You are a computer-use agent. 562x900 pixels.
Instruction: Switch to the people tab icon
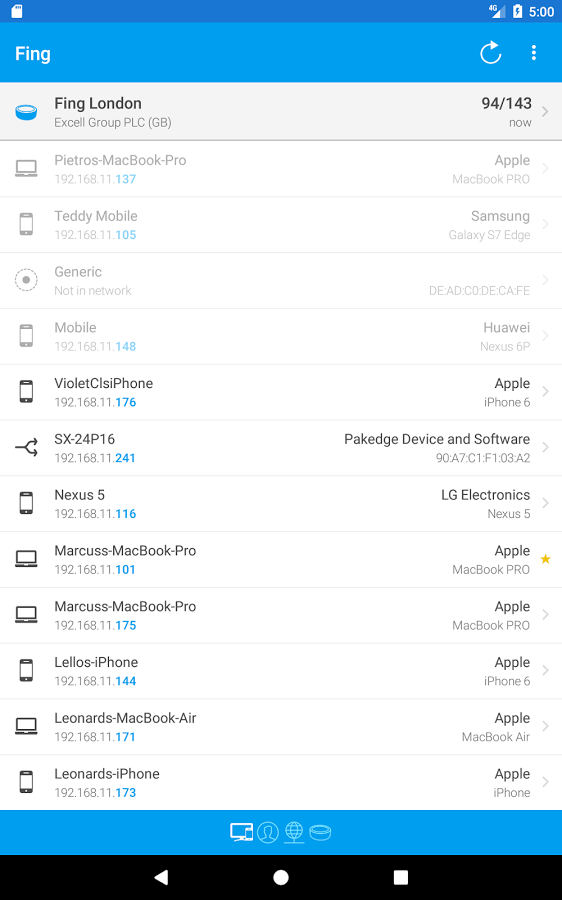tap(268, 832)
